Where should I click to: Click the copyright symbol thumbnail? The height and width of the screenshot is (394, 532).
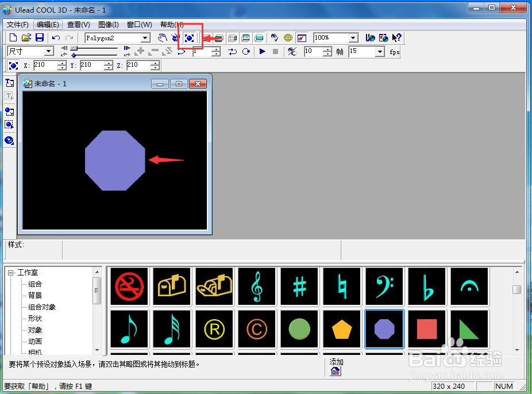point(257,329)
